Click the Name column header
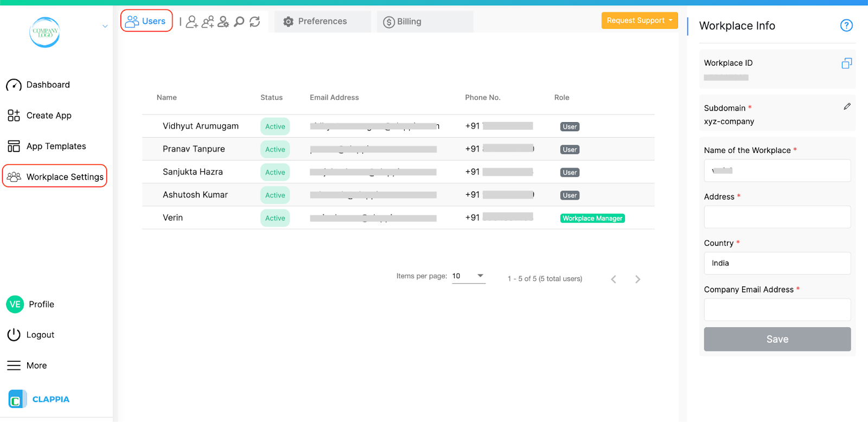This screenshot has width=868, height=422. (167, 98)
